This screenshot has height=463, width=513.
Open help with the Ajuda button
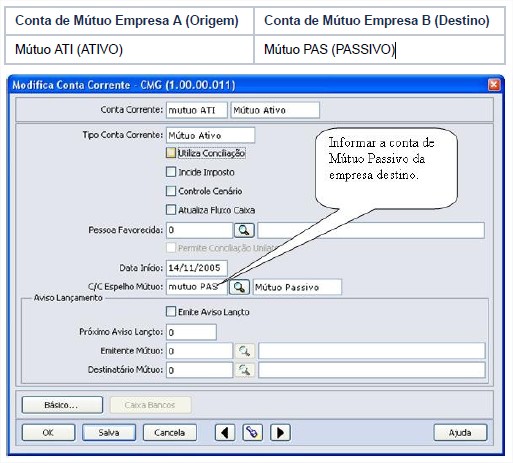pyautogui.click(x=460, y=432)
